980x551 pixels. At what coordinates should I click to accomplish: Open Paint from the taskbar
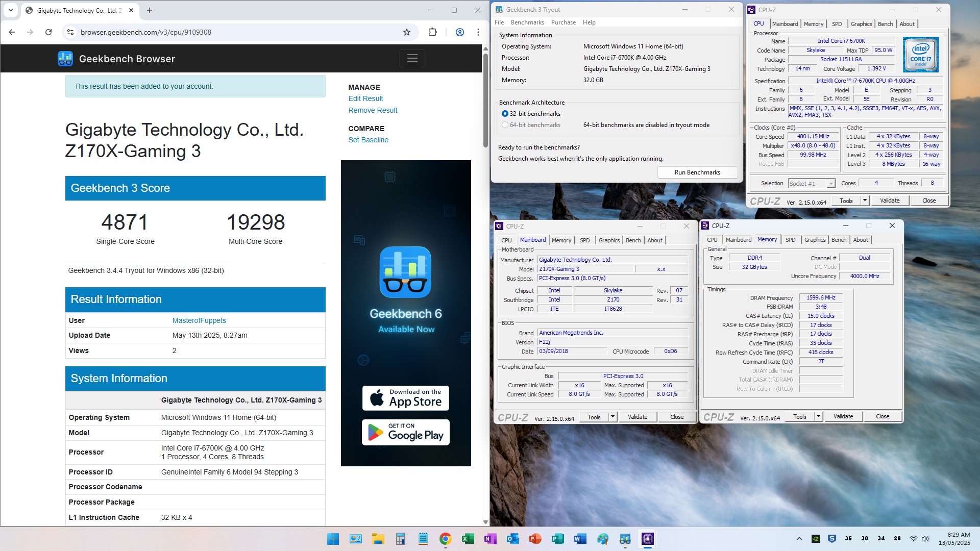602,539
